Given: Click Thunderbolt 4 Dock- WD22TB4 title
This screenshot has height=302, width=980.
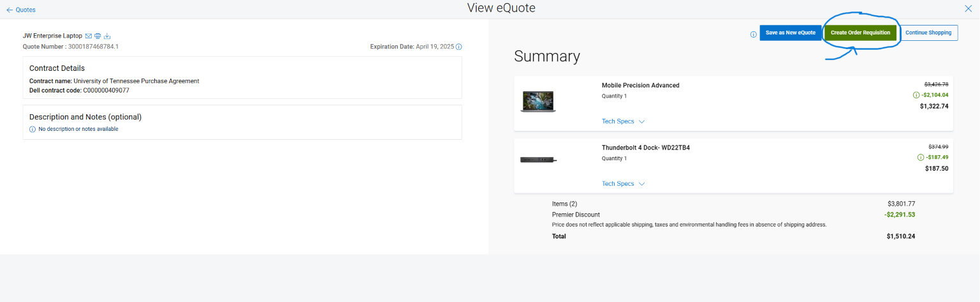Looking at the screenshot, I should [645, 147].
